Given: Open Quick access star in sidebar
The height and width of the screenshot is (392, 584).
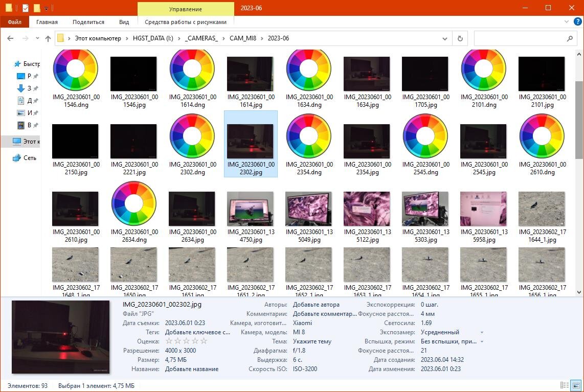Looking at the screenshot, I should click(17, 64).
